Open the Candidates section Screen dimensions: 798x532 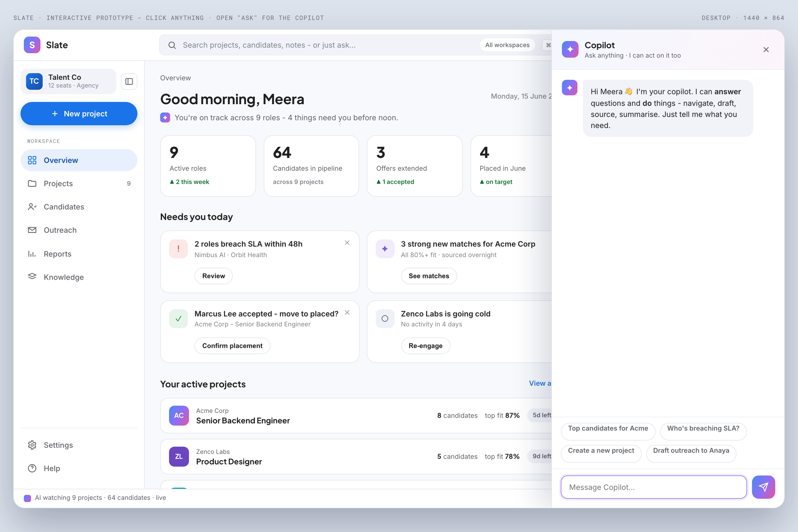(x=79, y=207)
